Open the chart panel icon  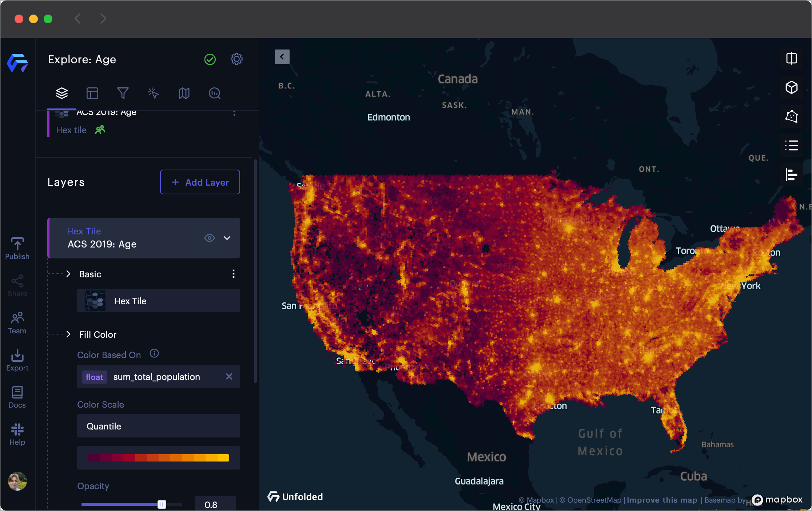click(791, 175)
